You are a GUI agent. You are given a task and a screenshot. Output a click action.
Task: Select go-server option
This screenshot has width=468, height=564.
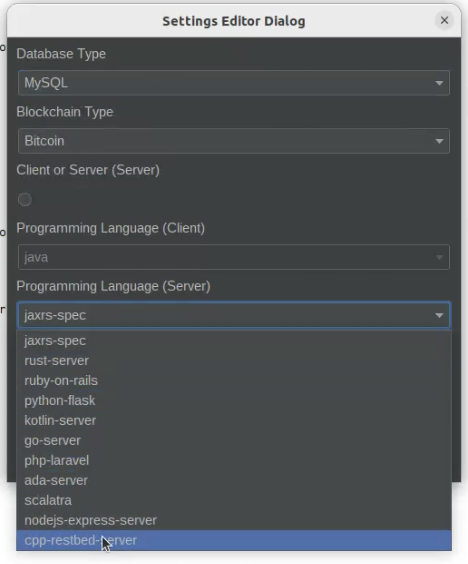point(233,441)
